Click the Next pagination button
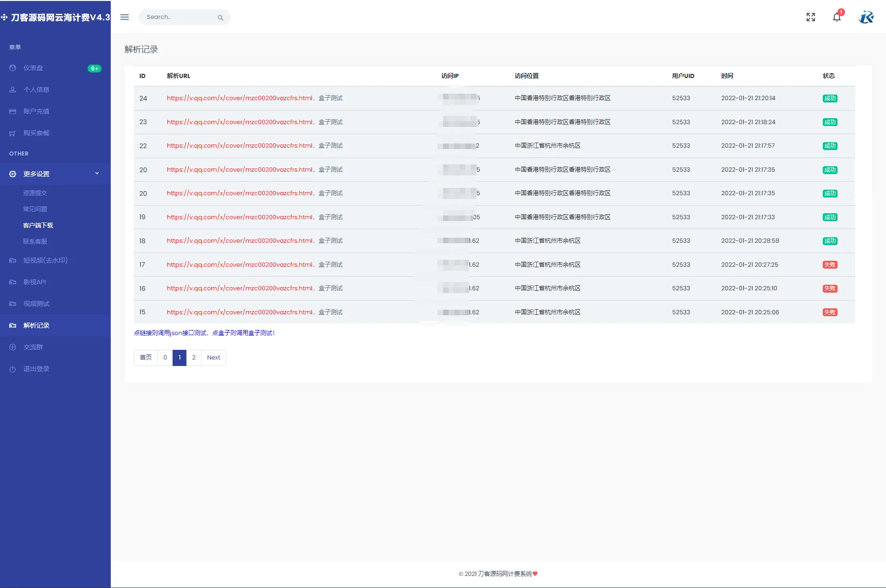This screenshot has width=886, height=588. pyautogui.click(x=213, y=358)
